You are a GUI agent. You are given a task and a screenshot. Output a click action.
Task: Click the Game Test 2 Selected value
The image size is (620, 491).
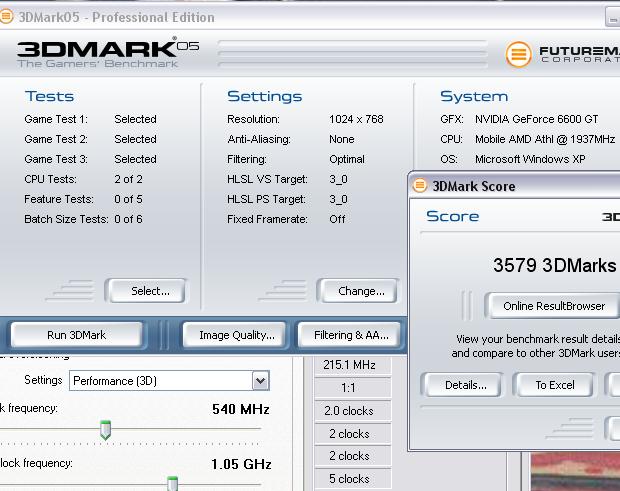(x=135, y=139)
